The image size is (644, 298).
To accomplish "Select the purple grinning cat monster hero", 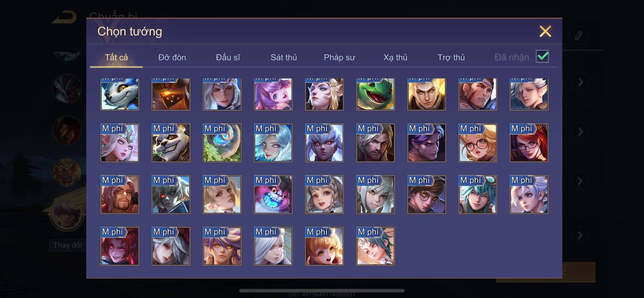I will tap(273, 194).
